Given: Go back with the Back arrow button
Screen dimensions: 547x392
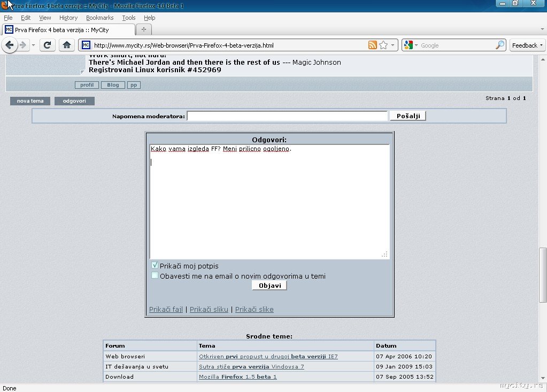Looking at the screenshot, I should click(10, 45).
